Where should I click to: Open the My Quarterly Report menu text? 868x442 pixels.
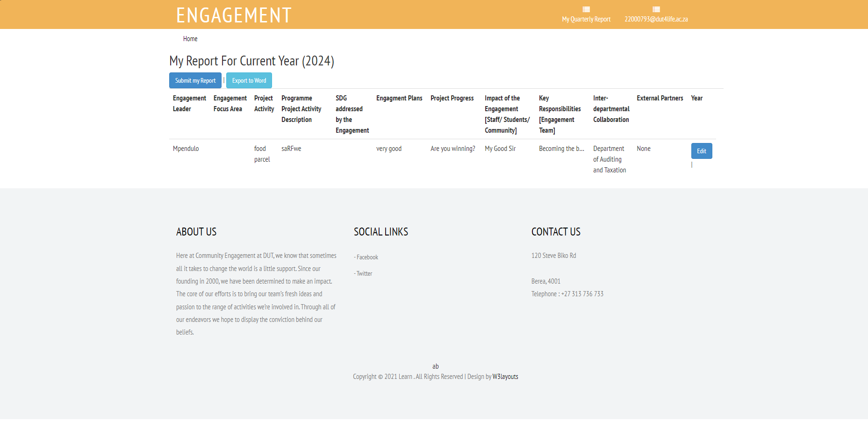click(586, 19)
